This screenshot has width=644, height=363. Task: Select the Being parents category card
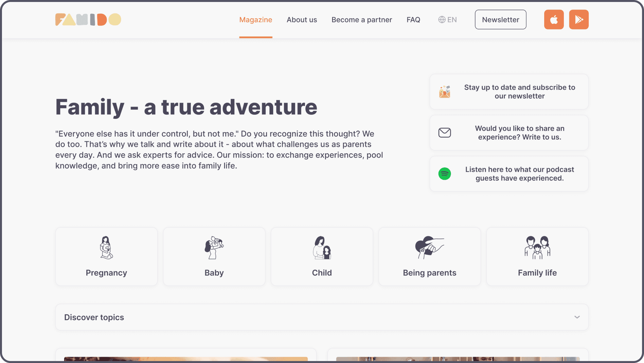pos(429,257)
